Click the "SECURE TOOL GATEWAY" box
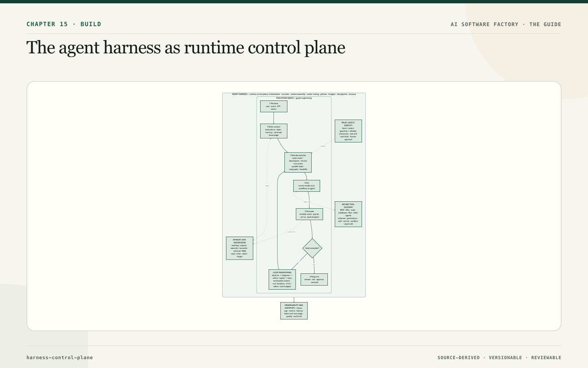The height and width of the screenshot is (368, 588). click(x=348, y=214)
